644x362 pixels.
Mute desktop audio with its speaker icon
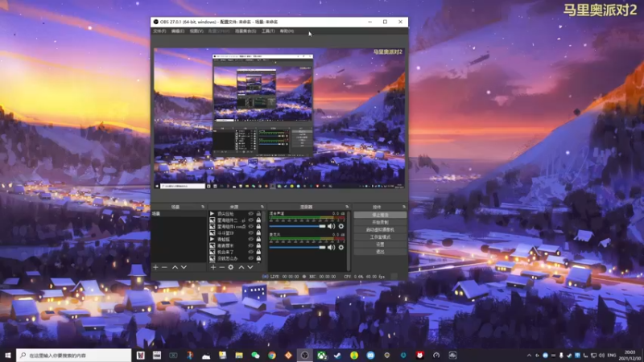[331, 226]
